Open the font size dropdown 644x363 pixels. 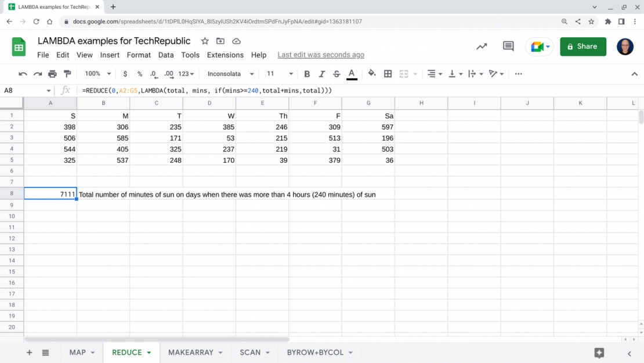pos(278,74)
